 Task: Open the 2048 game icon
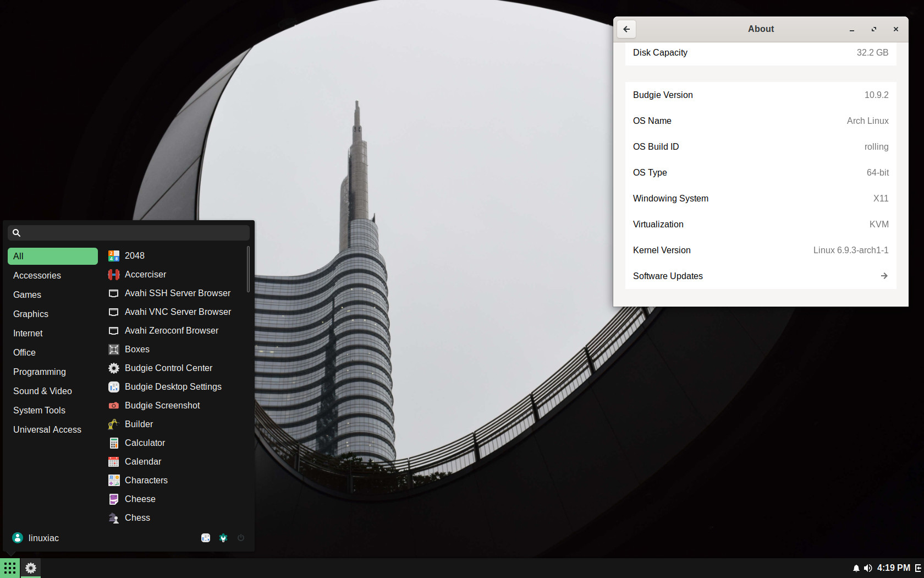pos(114,256)
